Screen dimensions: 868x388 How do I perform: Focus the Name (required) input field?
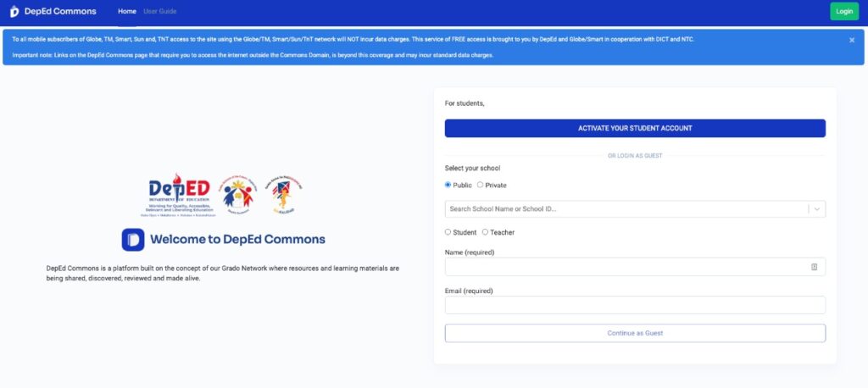pos(635,267)
